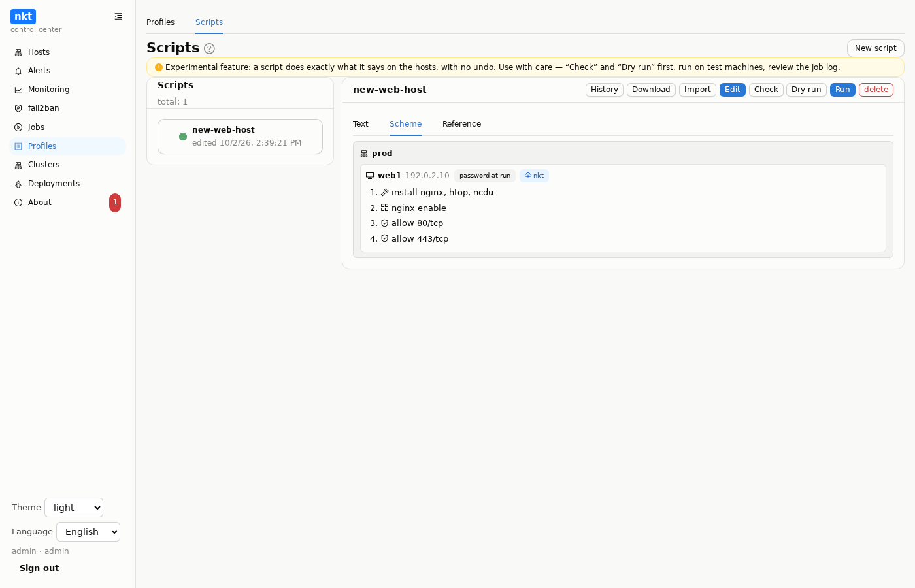915x588 pixels.
Task: Click the wrench icon on install step
Action: (x=385, y=193)
